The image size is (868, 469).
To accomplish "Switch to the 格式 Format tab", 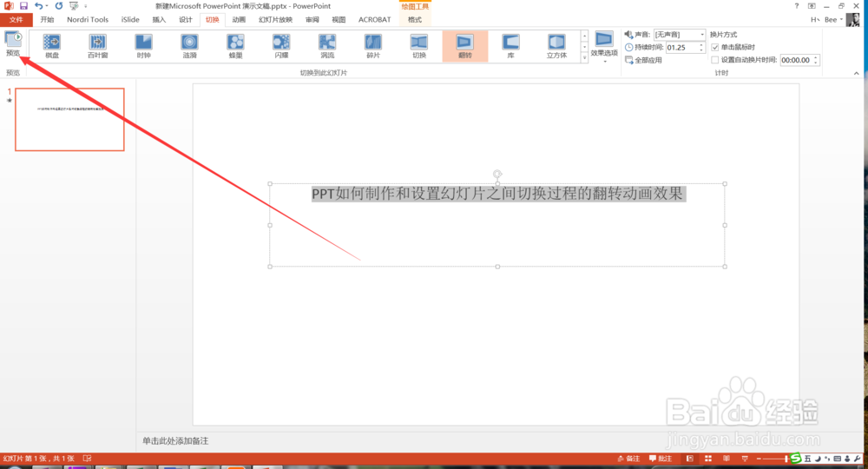I will pyautogui.click(x=415, y=19).
